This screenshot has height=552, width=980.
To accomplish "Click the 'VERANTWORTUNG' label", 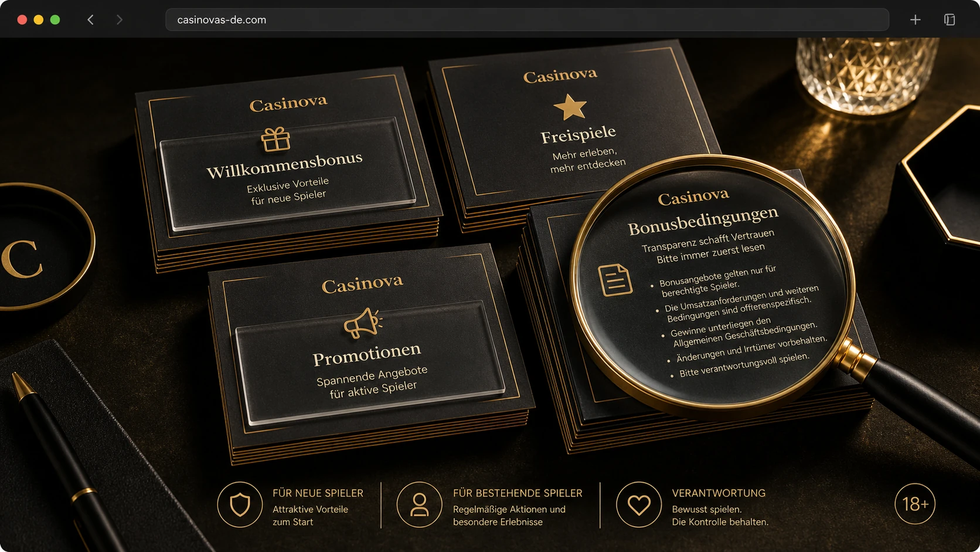I will pos(719,493).
